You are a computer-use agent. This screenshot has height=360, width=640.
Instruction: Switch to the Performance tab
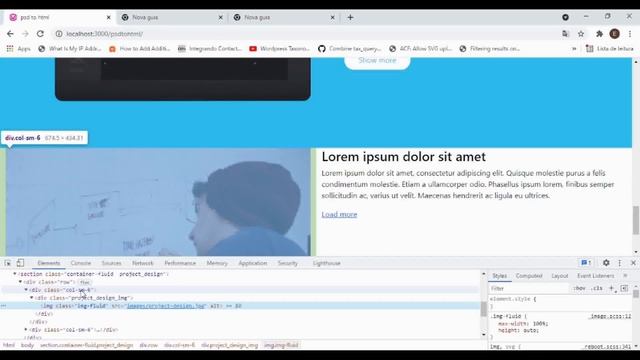tap(180, 263)
